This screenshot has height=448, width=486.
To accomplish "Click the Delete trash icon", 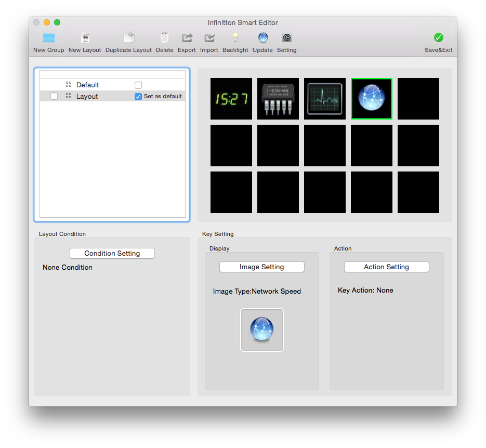I will tap(164, 38).
